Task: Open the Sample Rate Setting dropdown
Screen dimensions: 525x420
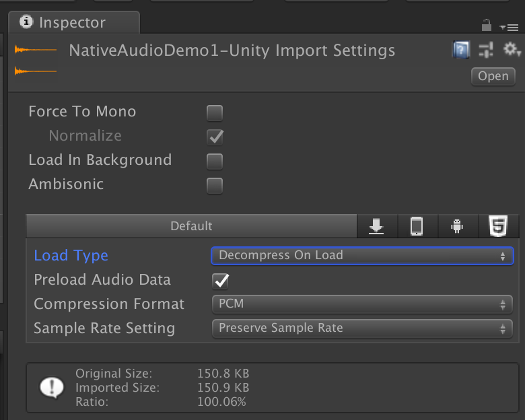Action: click(362, 328)
